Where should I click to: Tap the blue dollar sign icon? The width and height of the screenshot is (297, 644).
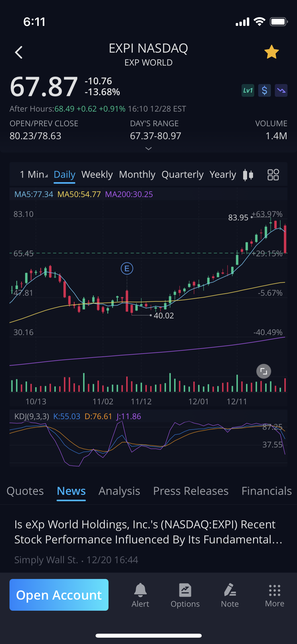pyautogui.click(x=264, y=91)
